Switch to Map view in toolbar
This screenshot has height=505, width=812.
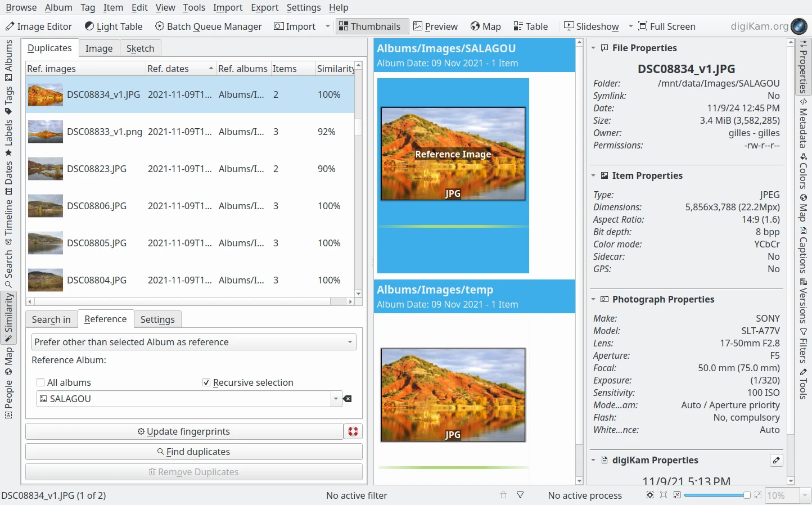tap(485, 26)
